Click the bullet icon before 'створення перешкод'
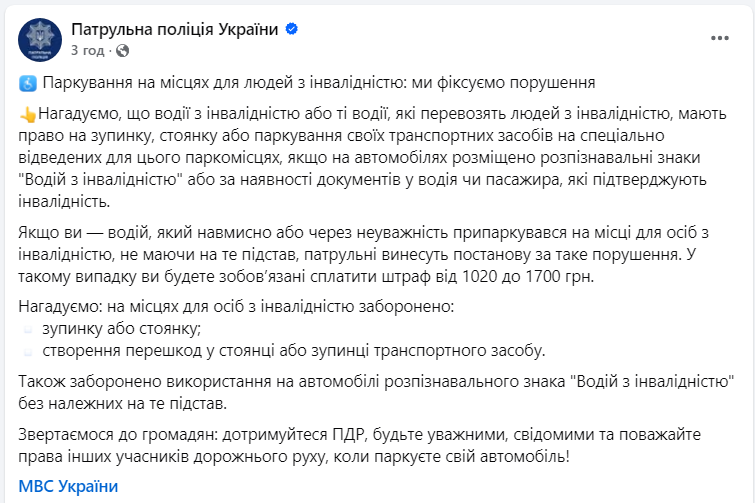This screenshot has height=503, width=755. point(28,350)
